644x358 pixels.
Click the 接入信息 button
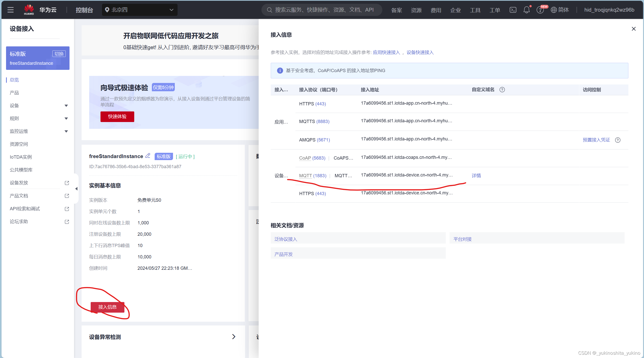click(x=108, y=307)
